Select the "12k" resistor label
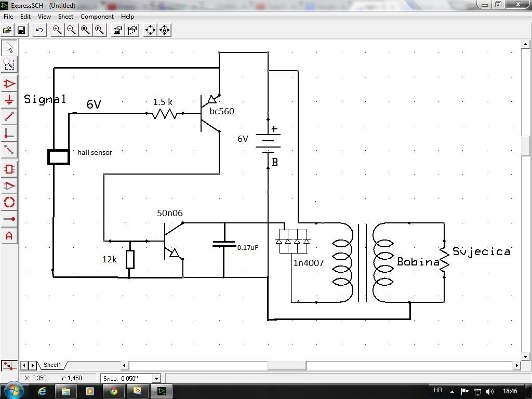 pos(109,259)
